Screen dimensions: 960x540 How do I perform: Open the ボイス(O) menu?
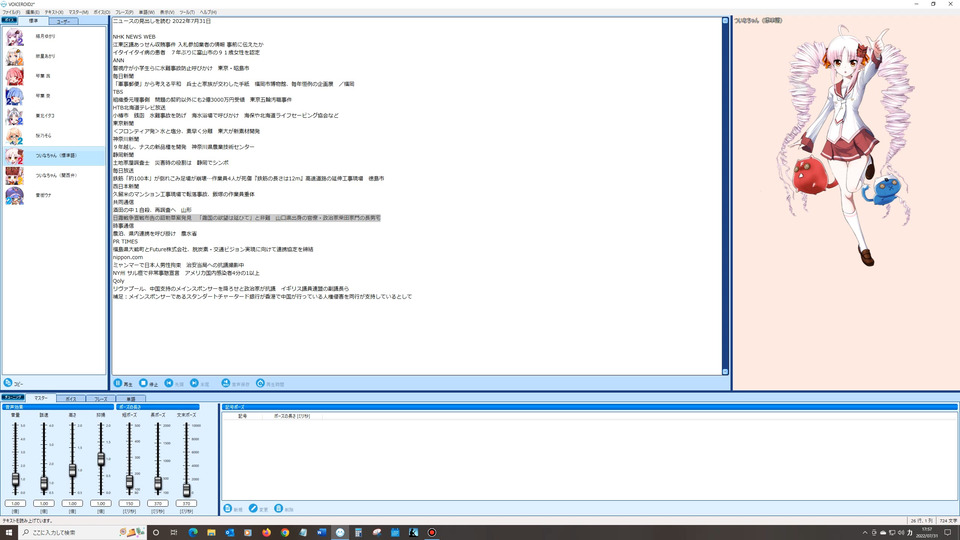click(102, 12)
